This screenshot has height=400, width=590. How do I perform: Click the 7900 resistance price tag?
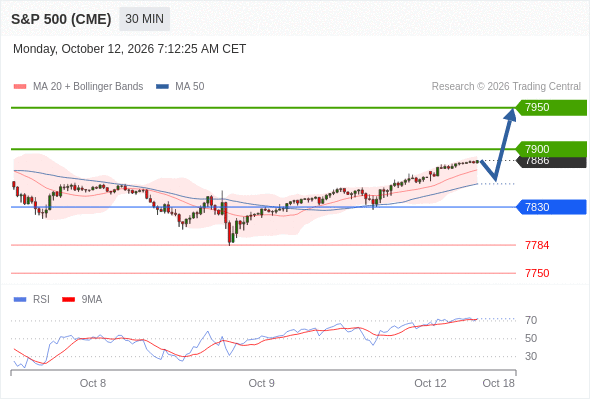[x=551, y=149]
